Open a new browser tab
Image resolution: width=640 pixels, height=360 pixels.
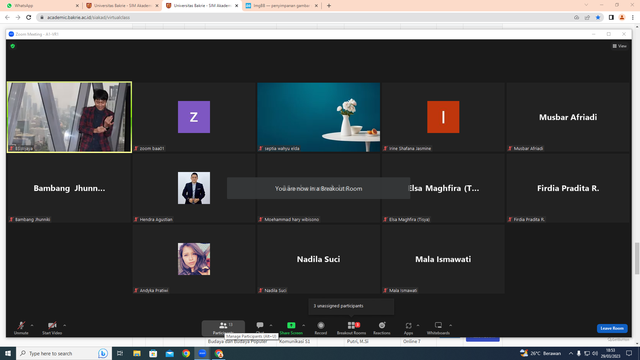[329, 6]
